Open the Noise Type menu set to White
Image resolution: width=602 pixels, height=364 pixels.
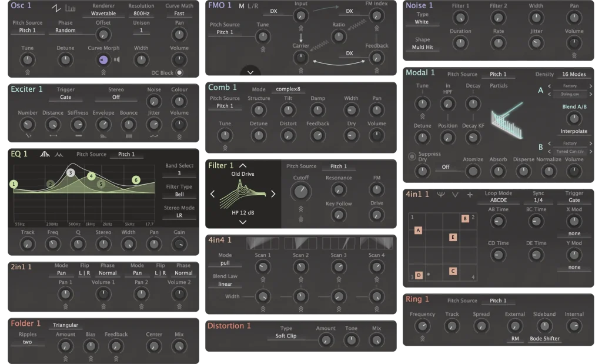pyautogui.click(x=422, y=22)
